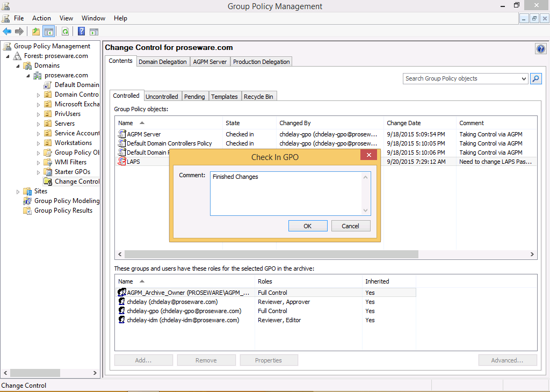Expand the Servers tree node
This screenshot has height=392, width=550.
pos(39,124)
